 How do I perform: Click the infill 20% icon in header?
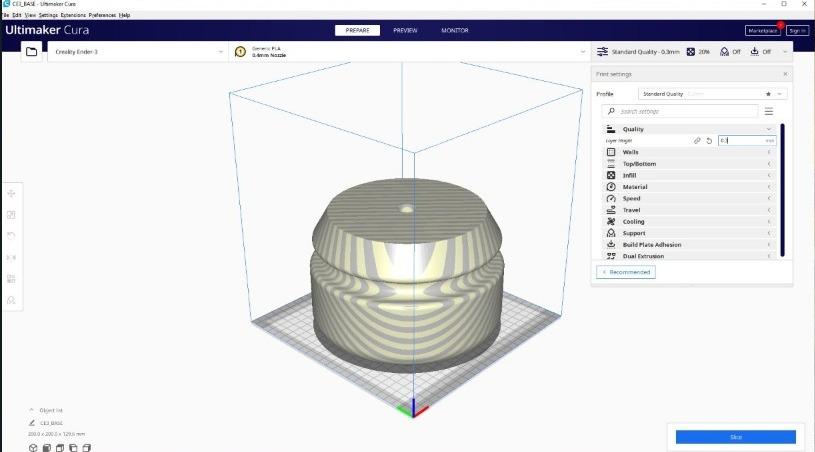[691, 51]
